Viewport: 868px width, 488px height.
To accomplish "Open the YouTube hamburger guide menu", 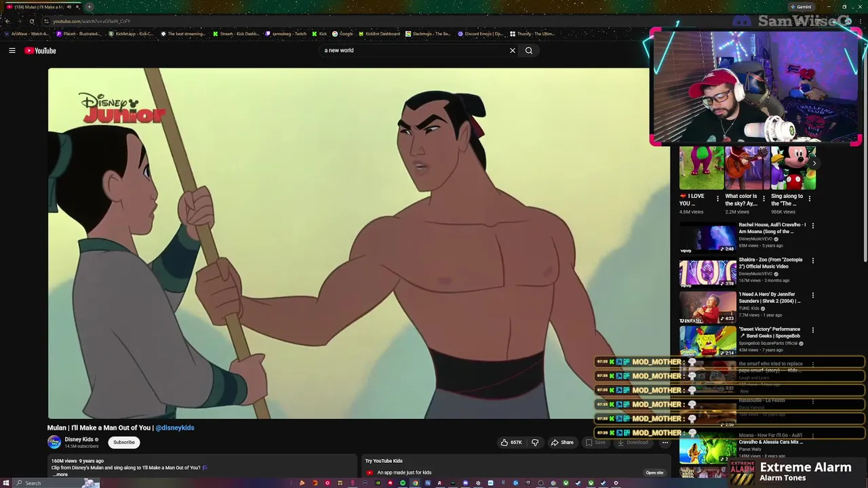I will point(12,50).
